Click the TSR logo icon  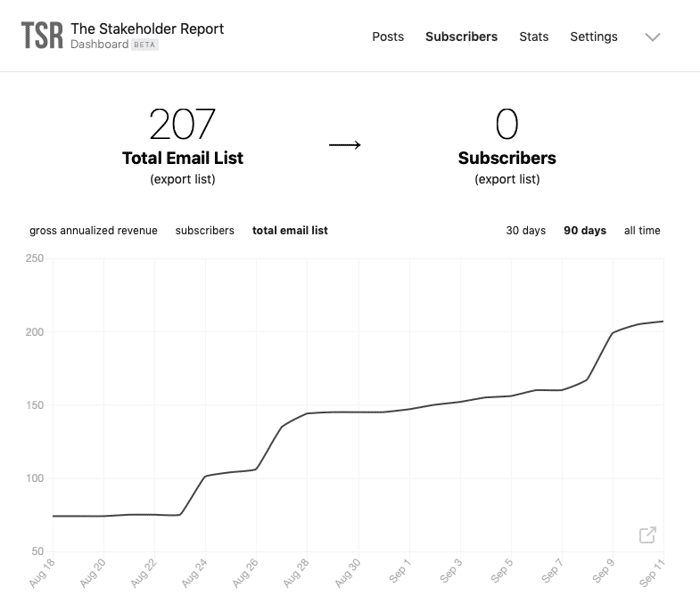(x=42, y=36)
